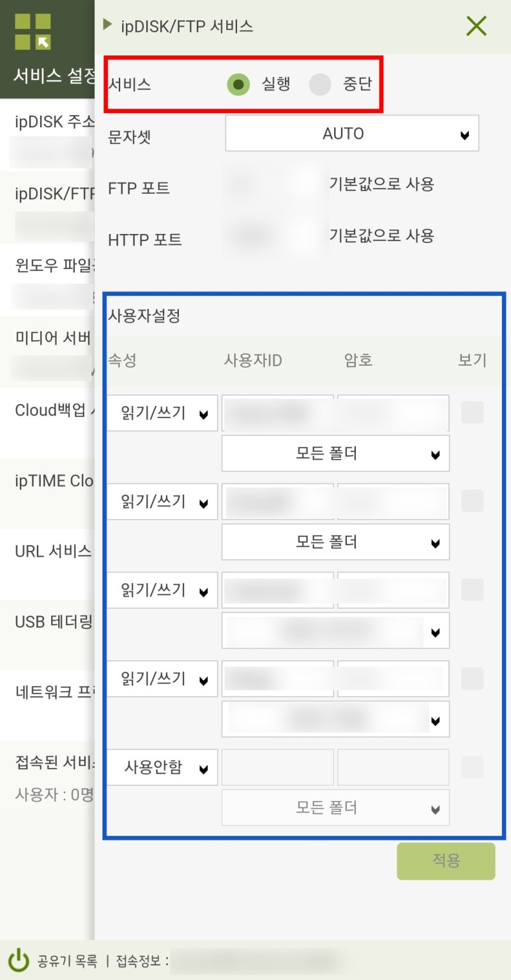Change the 사용안함 account dropdown
The width and height of the screenshot is (511, 980).
pyautogui.click(x=161, y=767)
